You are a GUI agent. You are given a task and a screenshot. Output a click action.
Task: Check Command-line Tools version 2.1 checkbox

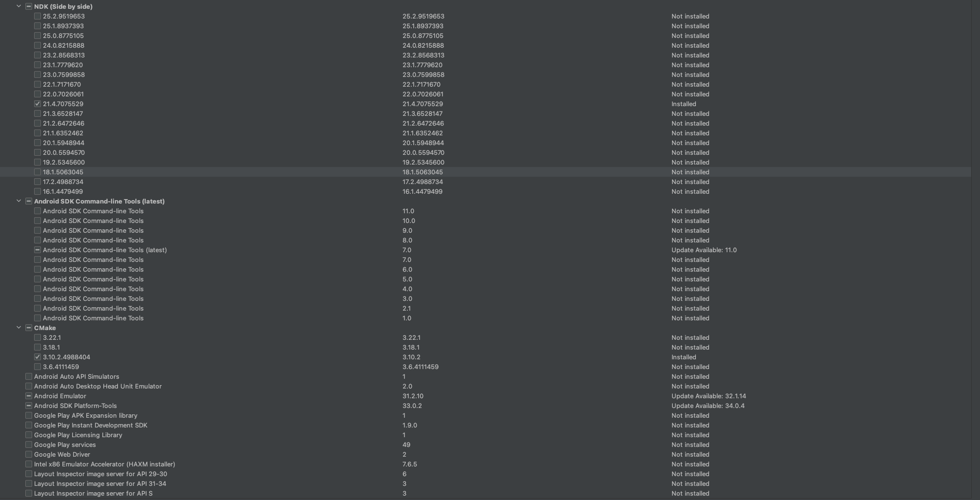tap(38, 308)
